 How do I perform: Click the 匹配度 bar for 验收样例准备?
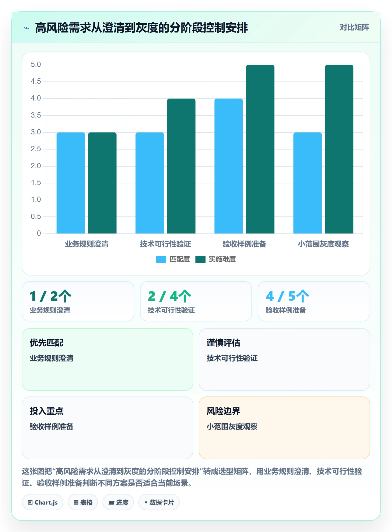[229, 166]
